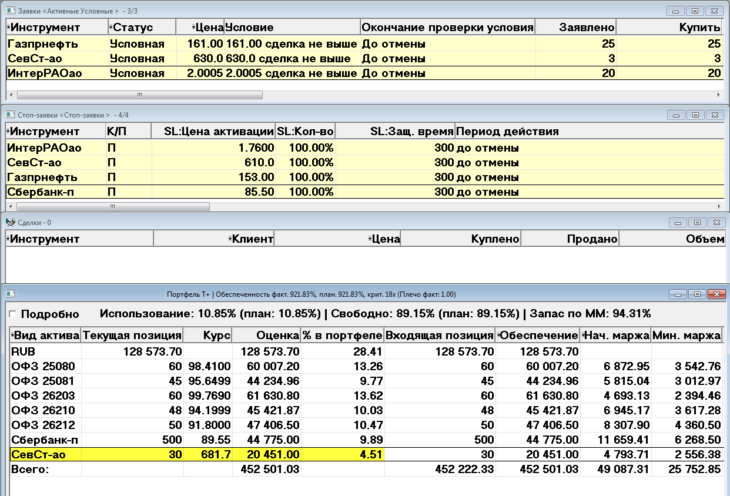The image size is (730, 496).
Task: Maximize the Заявки window
Action: click(x=695, y=11)
